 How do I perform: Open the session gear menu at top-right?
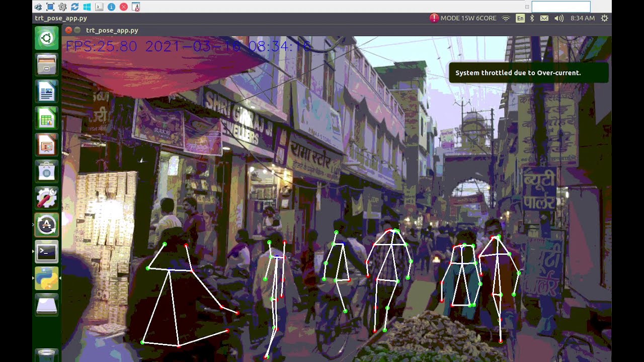click(x=603, y=18)
